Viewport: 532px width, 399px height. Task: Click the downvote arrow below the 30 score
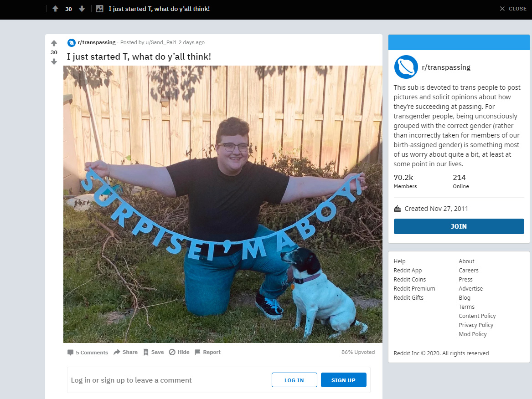[x=54, y=61]
